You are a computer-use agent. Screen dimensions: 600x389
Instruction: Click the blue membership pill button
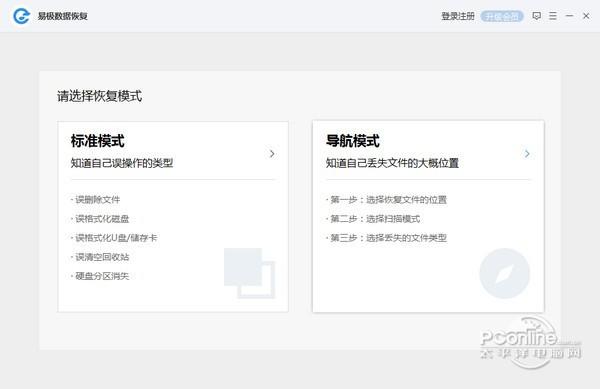click(502, 16)
